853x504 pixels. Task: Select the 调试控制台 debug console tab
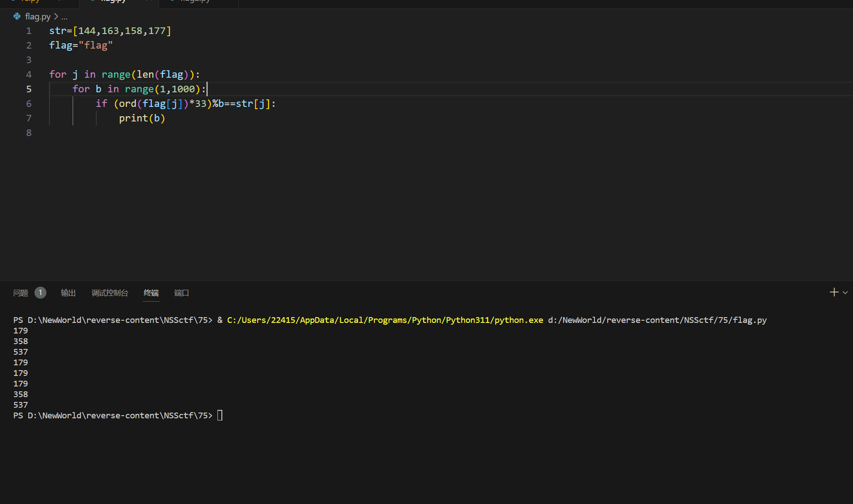tap(110, 293)
